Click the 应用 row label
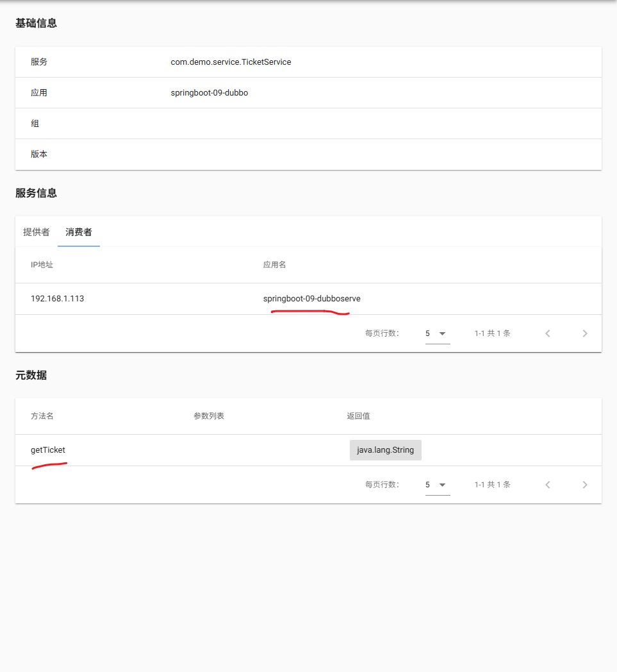 click(39, 93)
